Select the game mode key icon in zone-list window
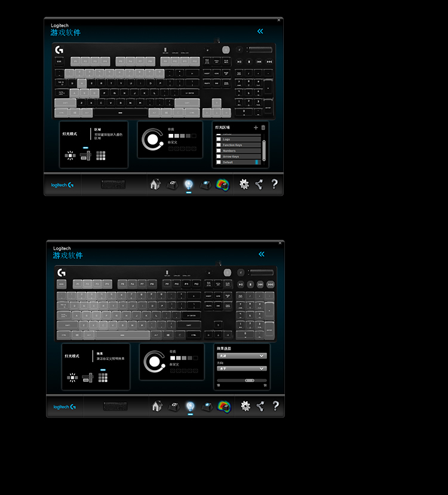448x495 pixels. tap(205, 184)
